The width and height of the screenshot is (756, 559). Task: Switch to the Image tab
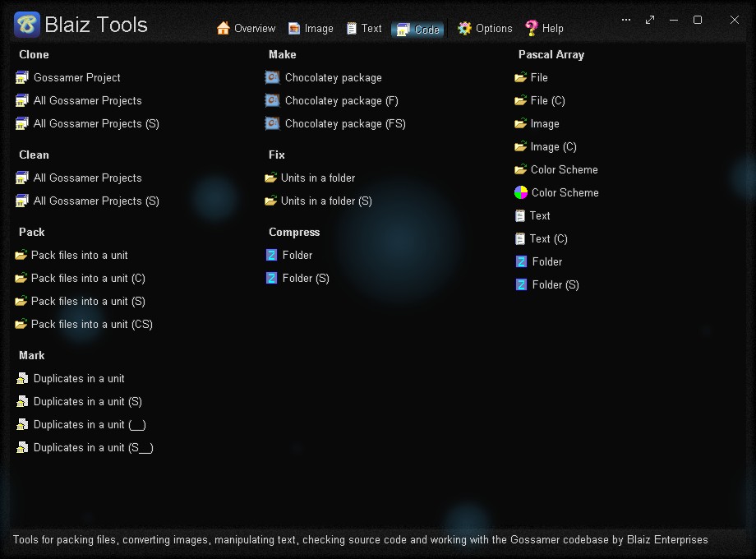point(311,29)
